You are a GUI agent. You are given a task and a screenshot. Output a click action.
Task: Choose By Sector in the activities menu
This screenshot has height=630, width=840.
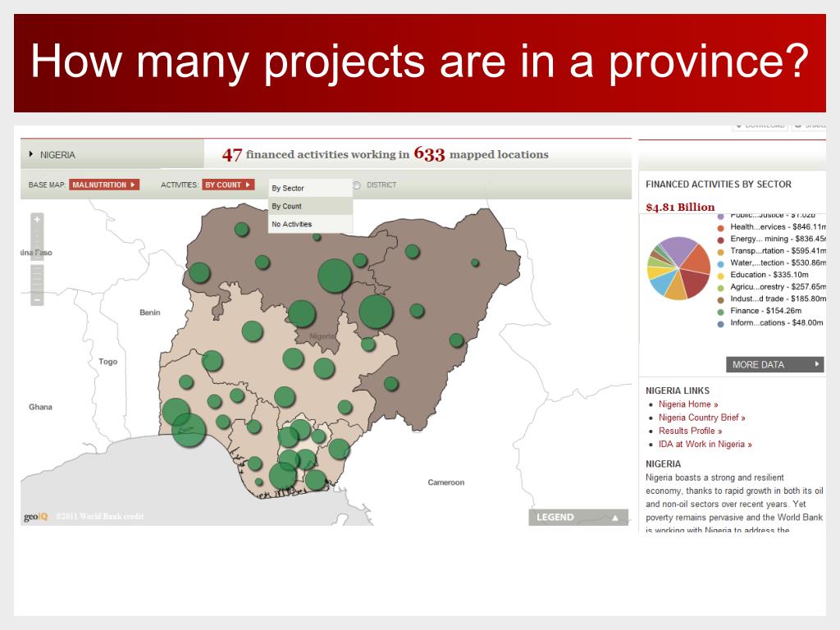(310, 188)
